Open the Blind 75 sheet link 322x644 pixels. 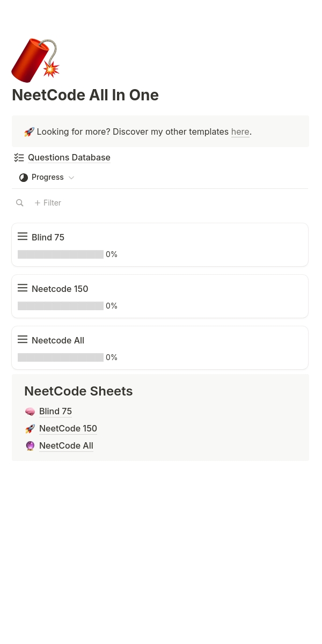click(55, 412)
